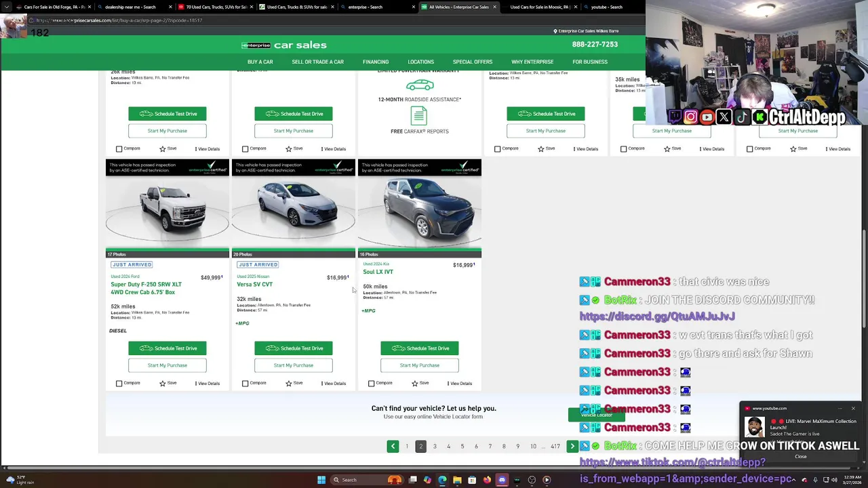Open the Versa SV CVT title link
The height and width of the screenshot is (488, 868).
pos(254,285)
